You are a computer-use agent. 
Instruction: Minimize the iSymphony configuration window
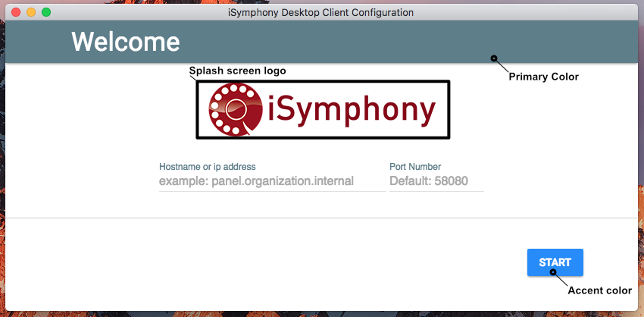pos(31,12)
